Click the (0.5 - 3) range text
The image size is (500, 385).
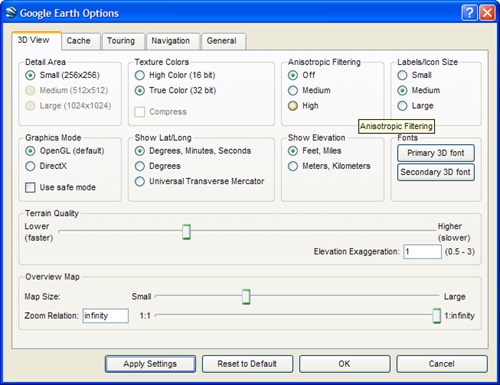coord(460,252)
